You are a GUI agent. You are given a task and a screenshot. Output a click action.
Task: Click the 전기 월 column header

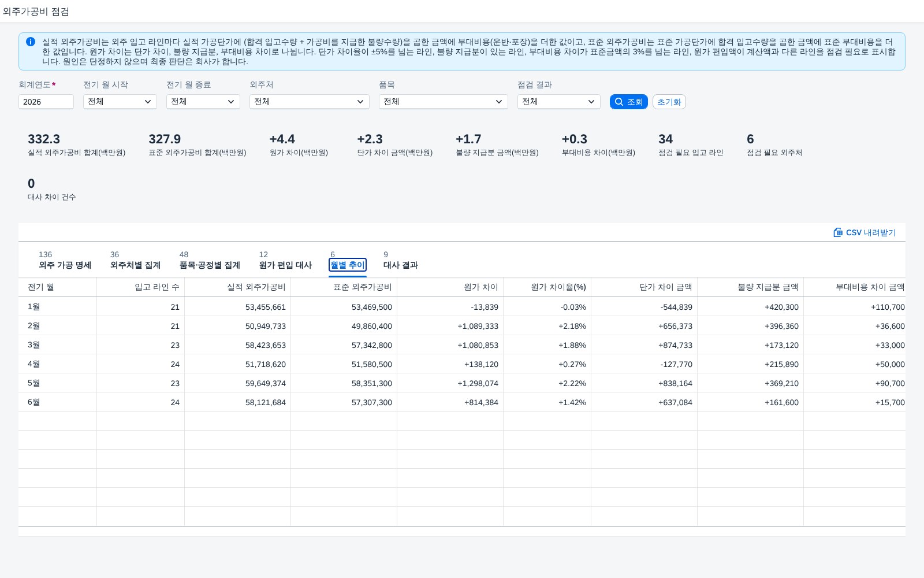(x=58, y=287)
